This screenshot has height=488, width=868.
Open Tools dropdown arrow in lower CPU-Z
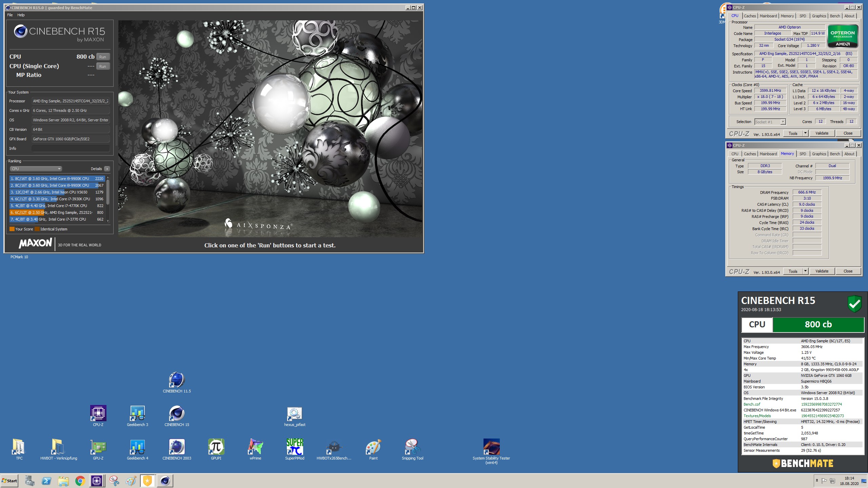[x=805, y=271]
